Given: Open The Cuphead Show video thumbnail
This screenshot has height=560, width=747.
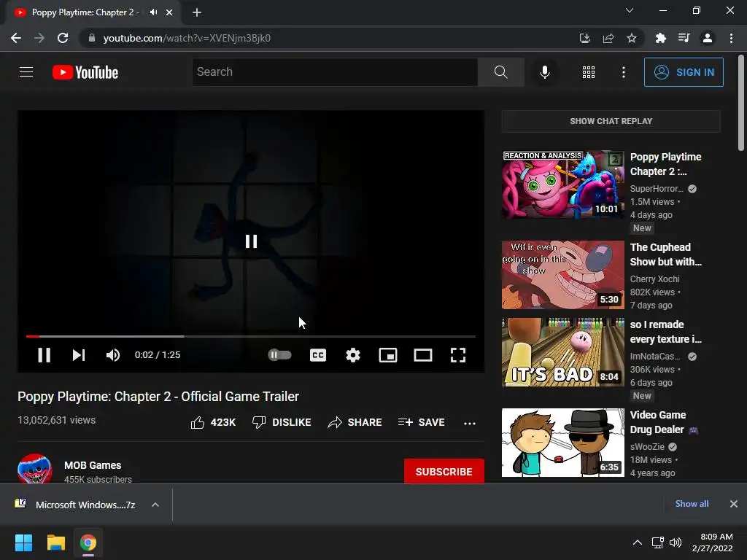Looking at the screenshot, I should [562, 275].
